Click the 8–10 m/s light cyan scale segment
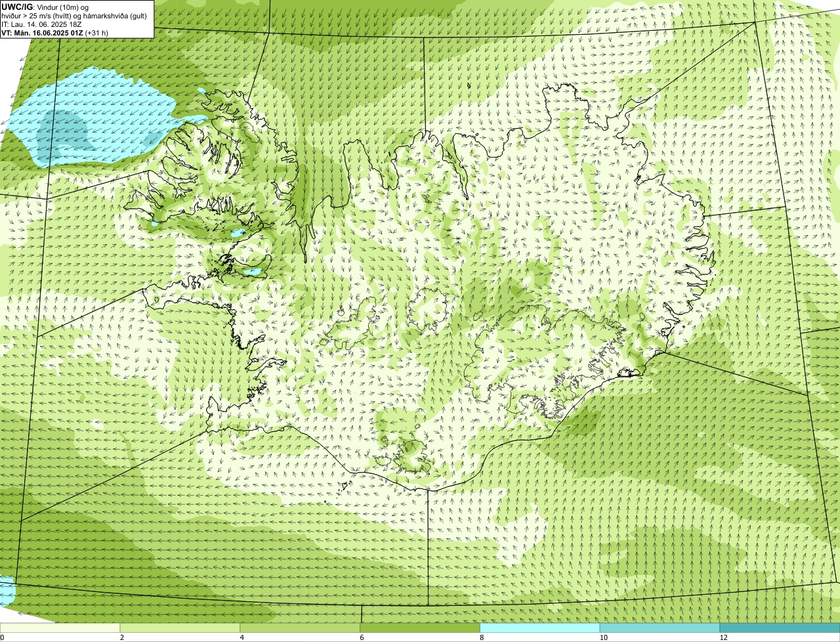Image resolution: width=840 pixels, height=642 pixels. [540, 628]
